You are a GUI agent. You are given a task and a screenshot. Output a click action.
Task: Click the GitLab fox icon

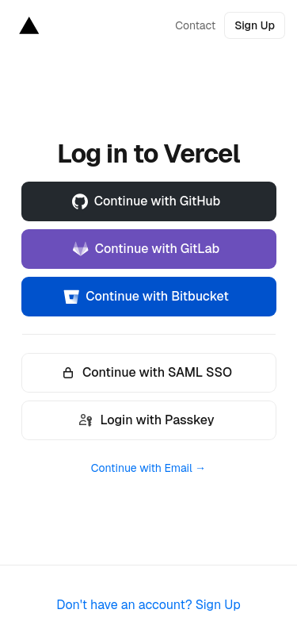click(x=81, y=249)
